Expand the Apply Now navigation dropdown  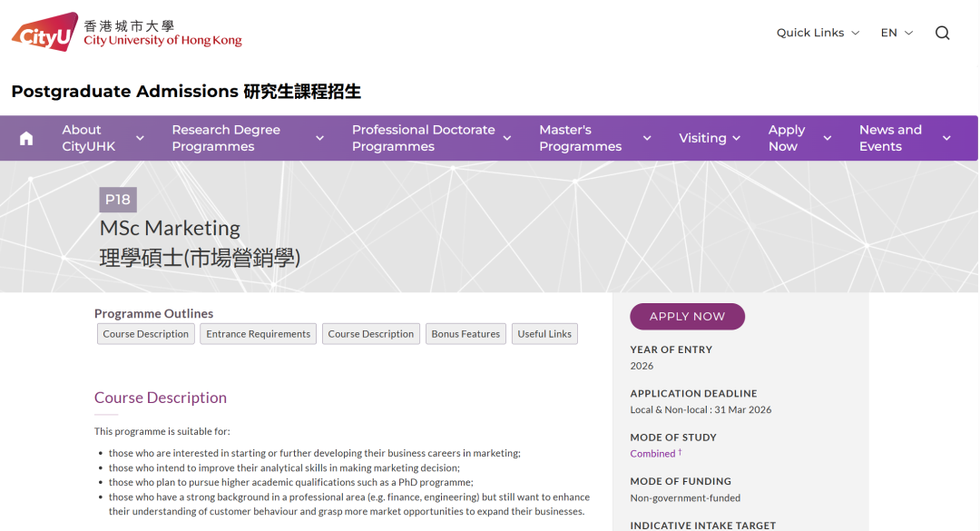(827, 138)
